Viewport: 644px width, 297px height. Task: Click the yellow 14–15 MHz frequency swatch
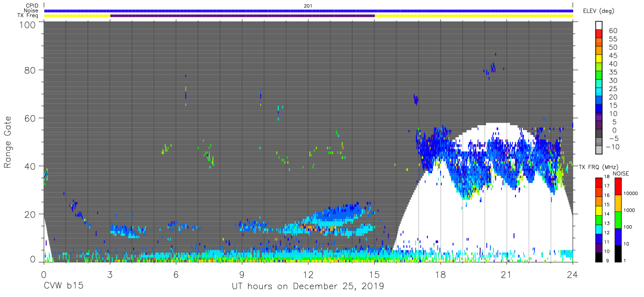pyautogui.click(x=599, y=210)
